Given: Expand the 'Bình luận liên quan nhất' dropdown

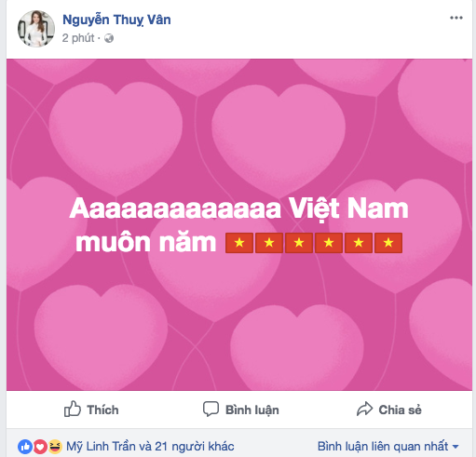Looking at the screenshot, I should (x=388, y=447).
